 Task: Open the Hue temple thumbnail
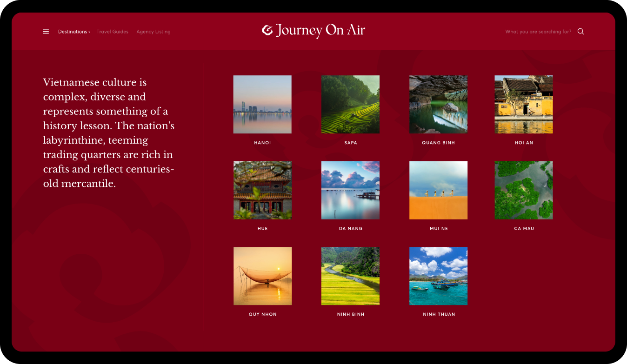[262, 190]
